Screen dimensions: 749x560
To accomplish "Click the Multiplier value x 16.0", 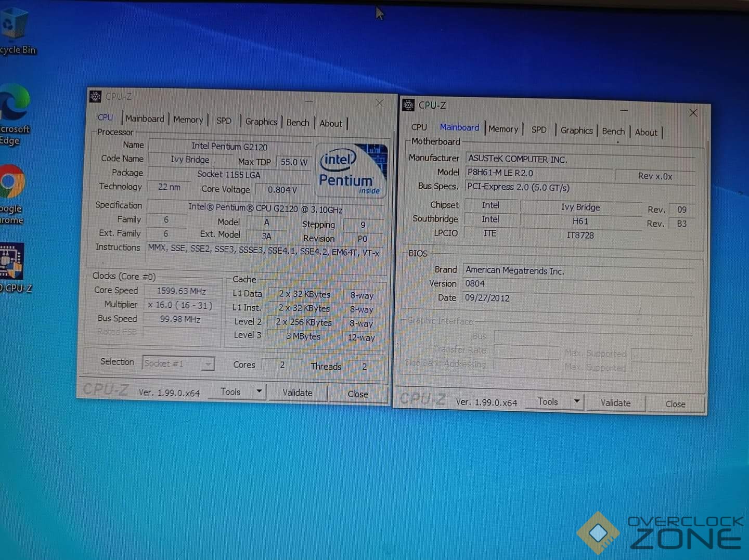I will [180, 305].
